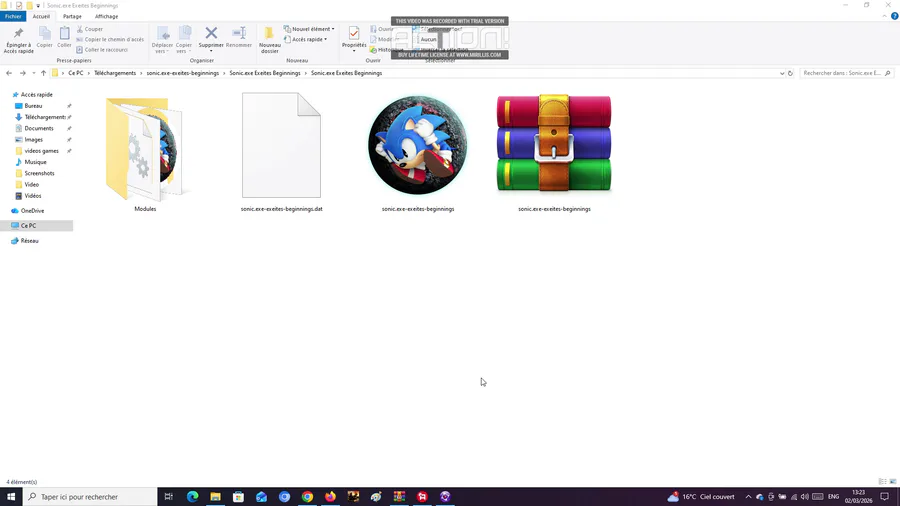Go back with the Back arrow

(x=9, y=73)
